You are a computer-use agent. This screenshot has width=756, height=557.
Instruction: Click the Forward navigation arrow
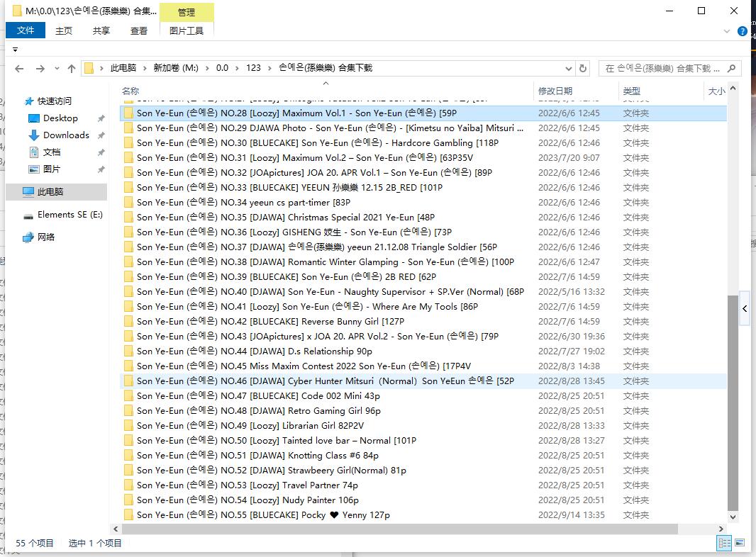pos(40,69)
